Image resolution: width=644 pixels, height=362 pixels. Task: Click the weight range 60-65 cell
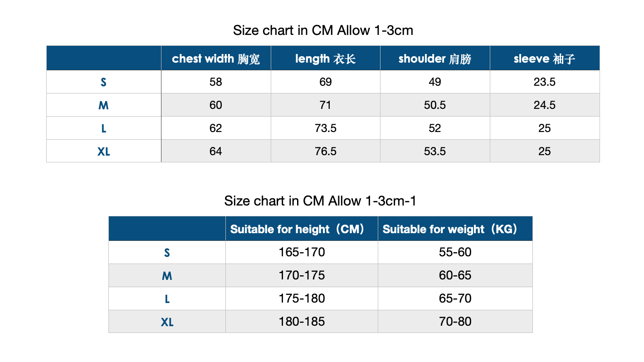[x=455, y=275]
